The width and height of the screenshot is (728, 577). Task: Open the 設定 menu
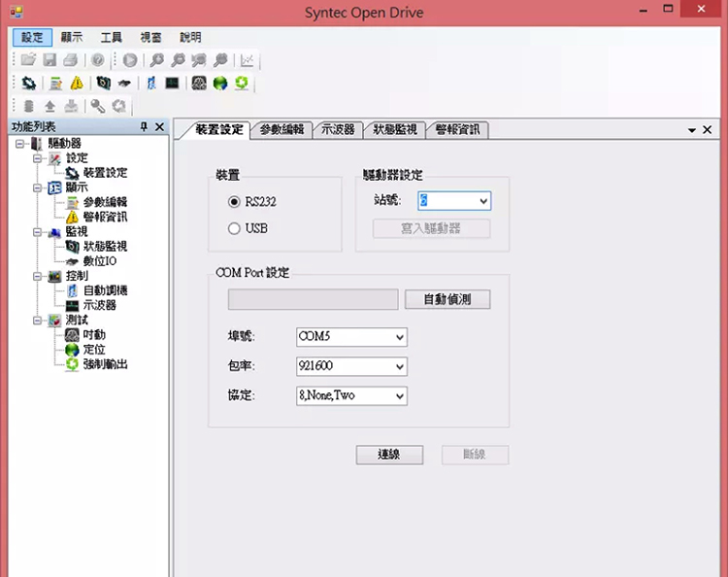[32, 37]
